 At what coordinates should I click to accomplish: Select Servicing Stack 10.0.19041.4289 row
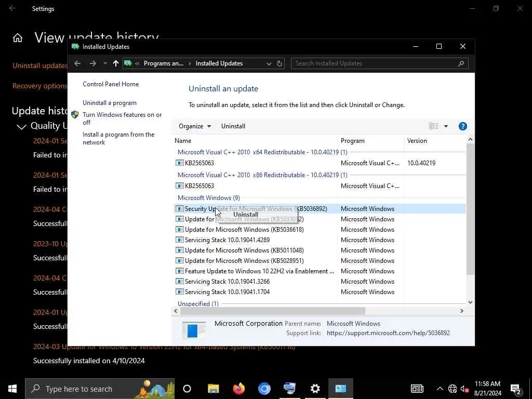[x=227, y=240]
